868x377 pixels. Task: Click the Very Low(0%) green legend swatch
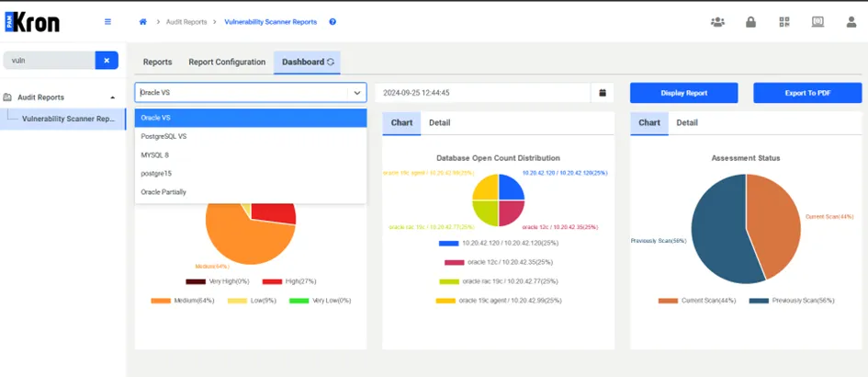point(299,301)
